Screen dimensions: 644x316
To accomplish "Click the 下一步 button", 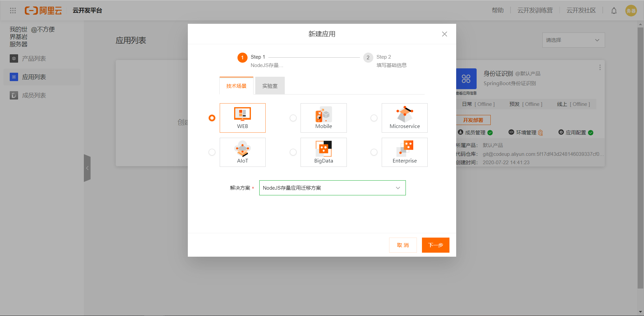I will [x=435, y=245].
